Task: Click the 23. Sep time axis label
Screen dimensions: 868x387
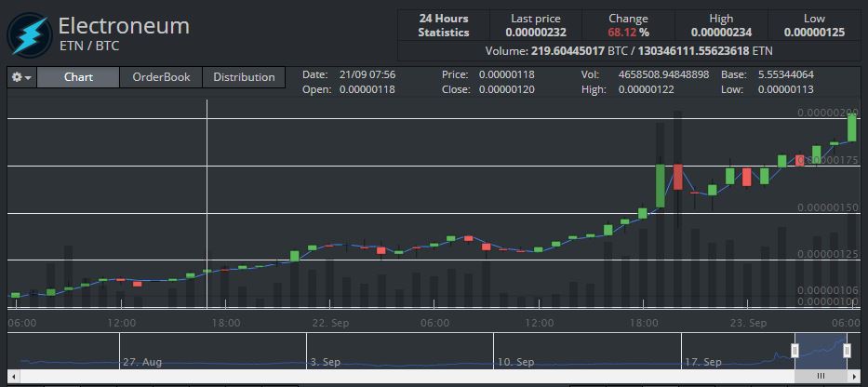Action: (x=750, y=323)
